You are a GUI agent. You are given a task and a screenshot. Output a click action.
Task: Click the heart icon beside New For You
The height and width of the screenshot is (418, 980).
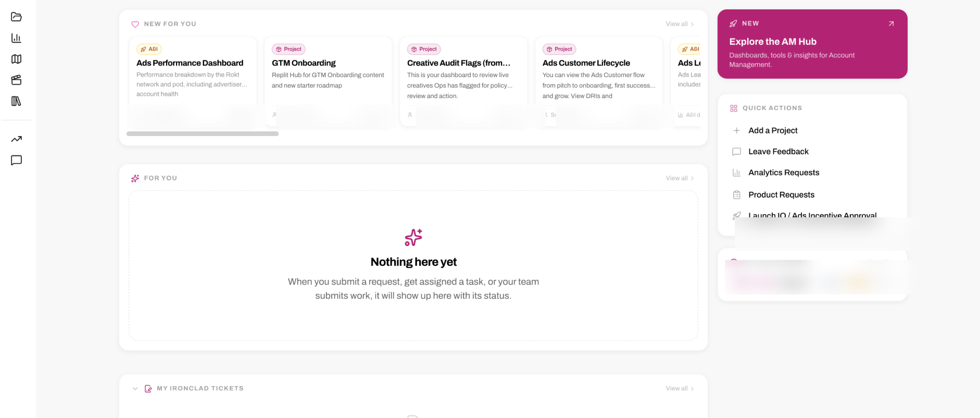(135, 24)
